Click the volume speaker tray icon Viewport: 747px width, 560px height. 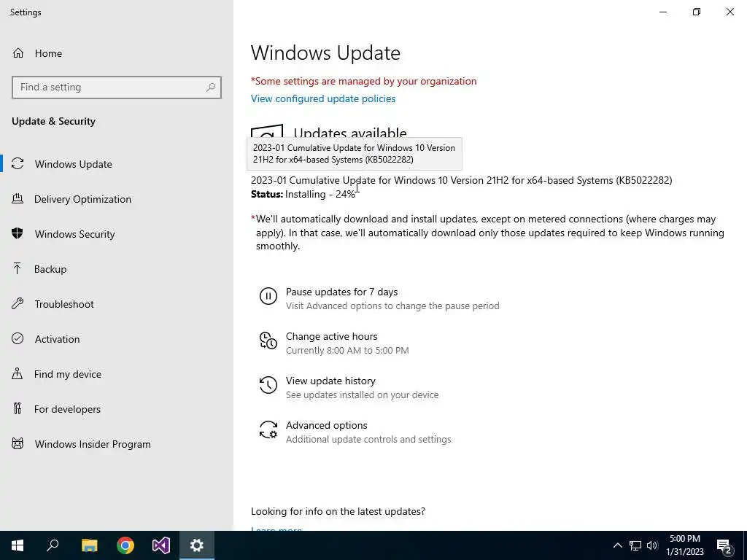click(652, 545)
